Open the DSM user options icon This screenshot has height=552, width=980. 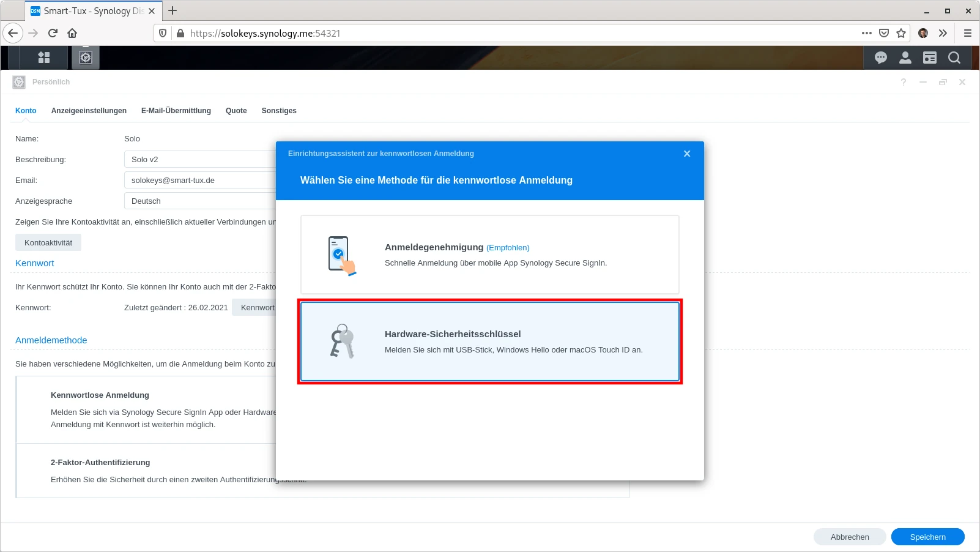[905, 58]
